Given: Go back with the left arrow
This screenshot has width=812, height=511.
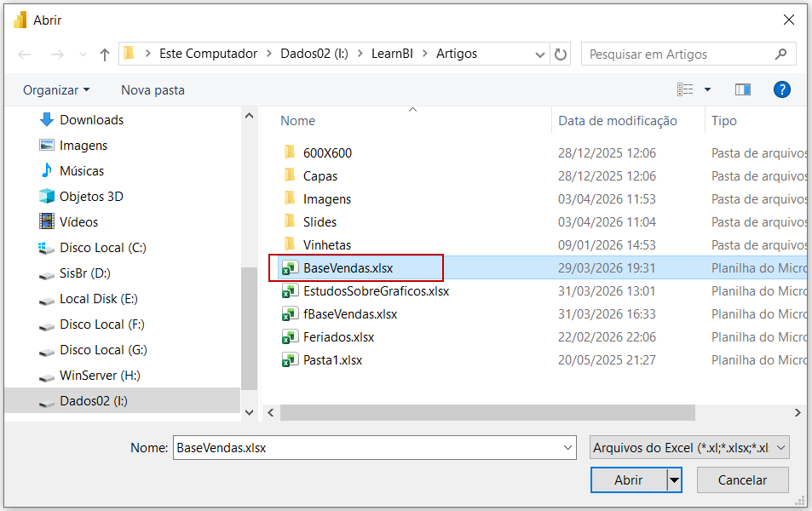Looking at the screenshot, I should tap(25, 55).
